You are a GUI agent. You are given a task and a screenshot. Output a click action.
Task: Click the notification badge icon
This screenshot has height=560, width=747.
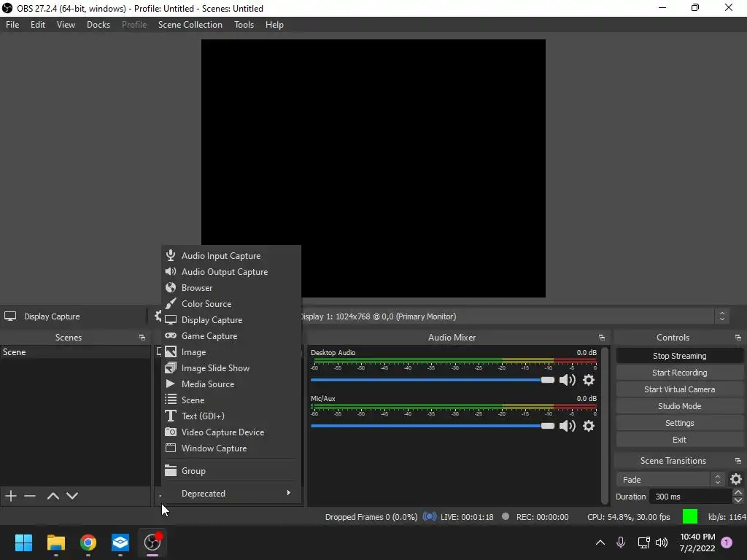tap(727, 542)
